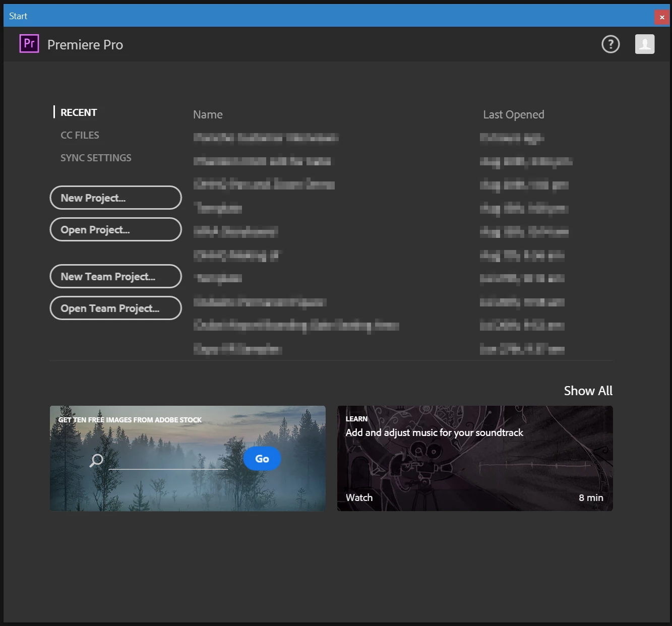Click the Adobe Stock search magnifier icon

96,460
